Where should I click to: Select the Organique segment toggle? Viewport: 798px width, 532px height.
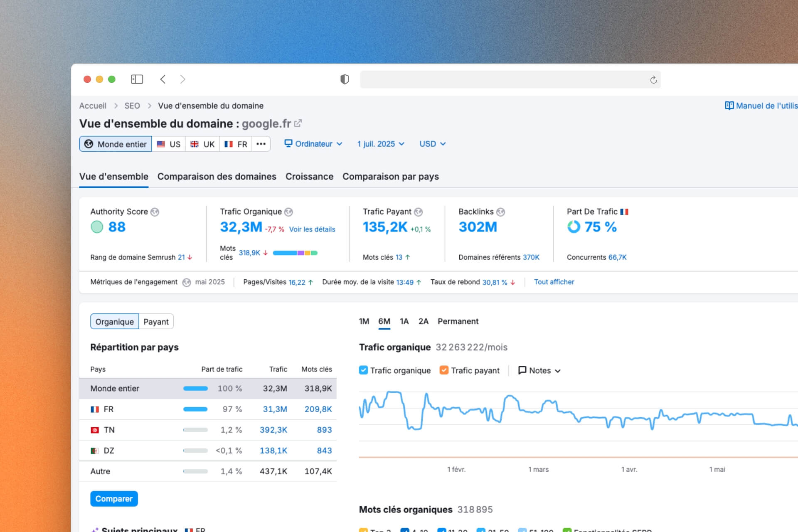(115, 322)
